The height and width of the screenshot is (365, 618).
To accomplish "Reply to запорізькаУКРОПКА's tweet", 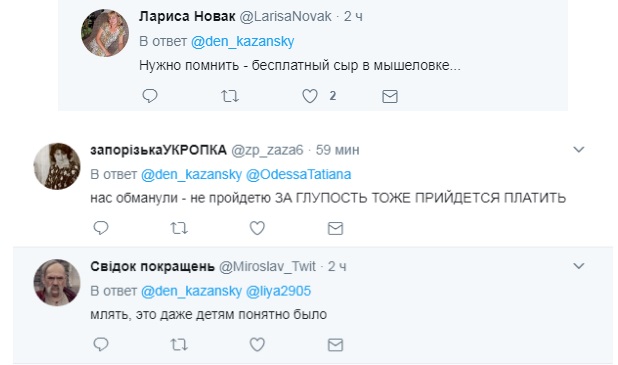I will point(101,228).
